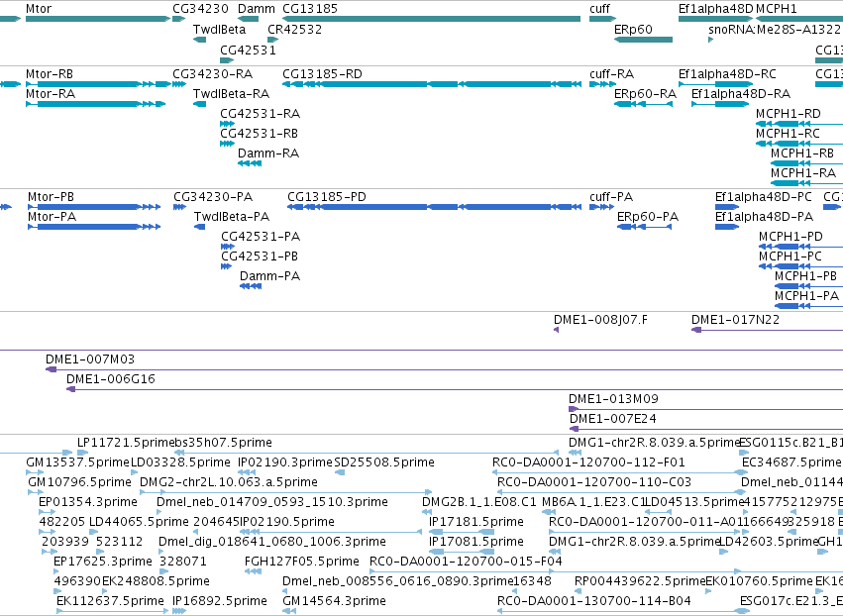Click the Mtor-PB protein label
Image resolution: width=843 pixels, height=616 pixels.
click(x=52, y=197)
